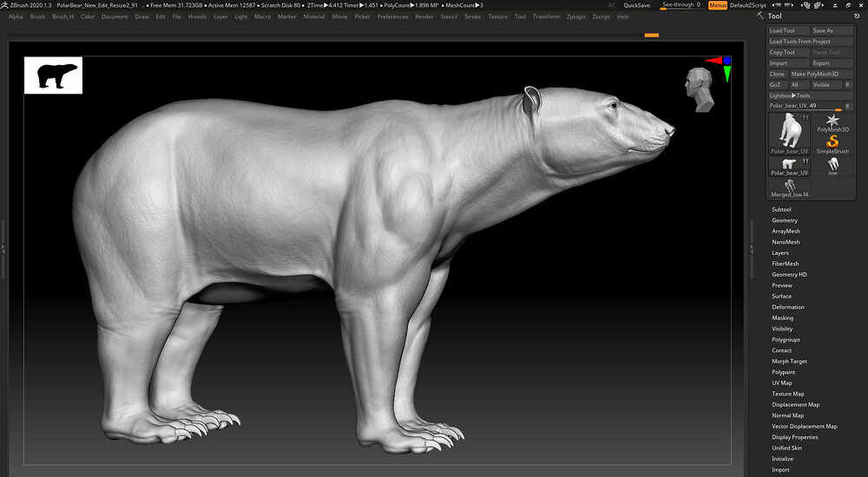Open the Document menu
The height and width of the screenshot is (477, 868).
point(115,16)
